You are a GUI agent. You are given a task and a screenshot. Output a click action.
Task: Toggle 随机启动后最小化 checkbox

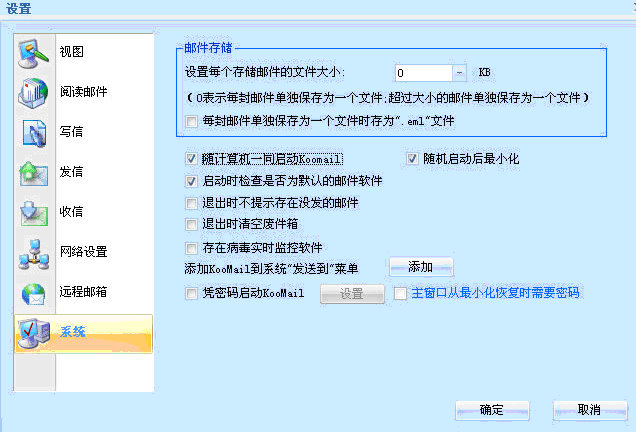coord(412,159)
